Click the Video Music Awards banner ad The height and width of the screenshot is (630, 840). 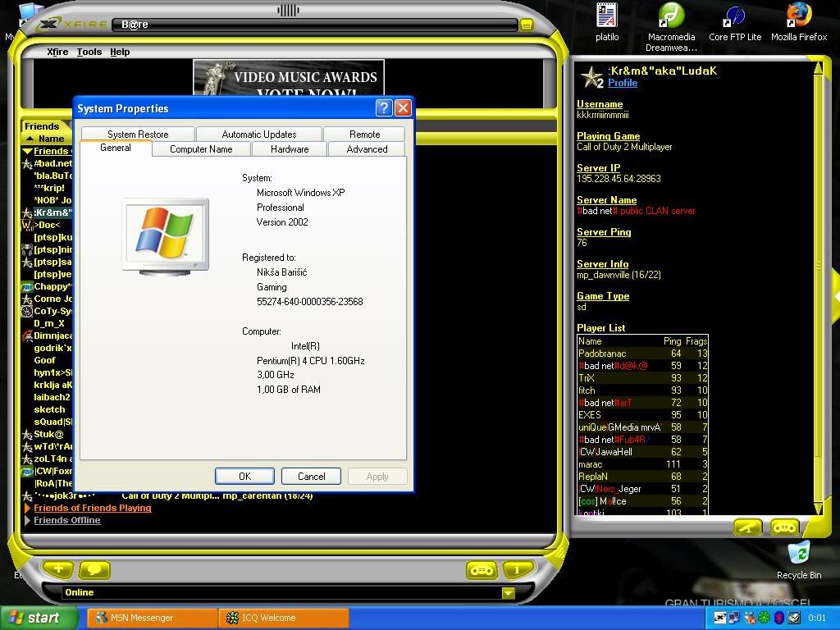(x=289, y=78)
